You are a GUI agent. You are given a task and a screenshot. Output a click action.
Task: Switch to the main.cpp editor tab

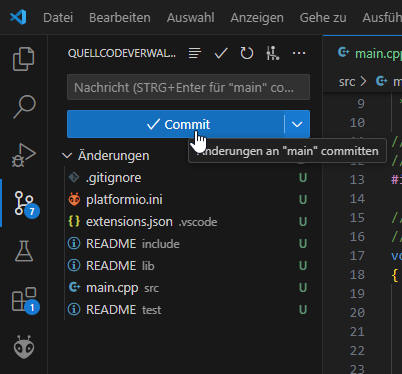[x=369, y=53]
